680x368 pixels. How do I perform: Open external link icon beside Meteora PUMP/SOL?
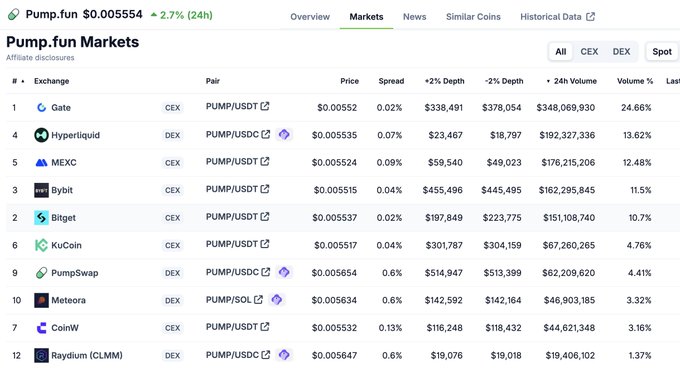click(x=258, y=300)
